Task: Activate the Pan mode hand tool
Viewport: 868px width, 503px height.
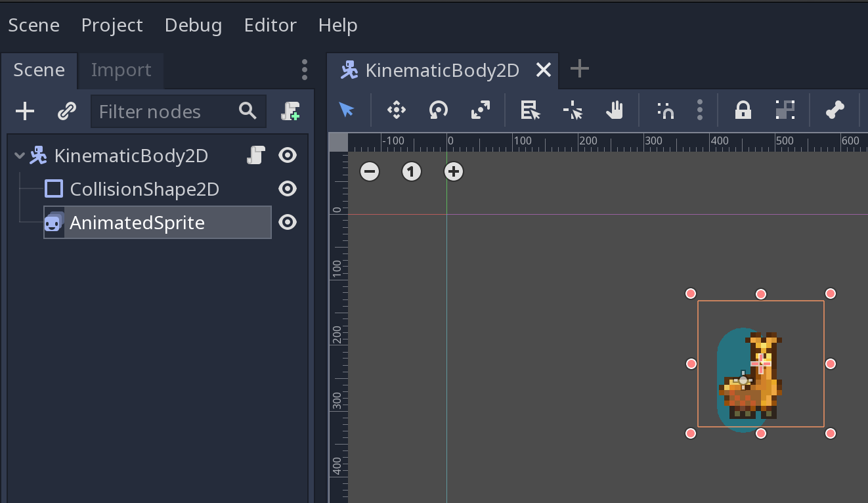Action: [614, 110]
